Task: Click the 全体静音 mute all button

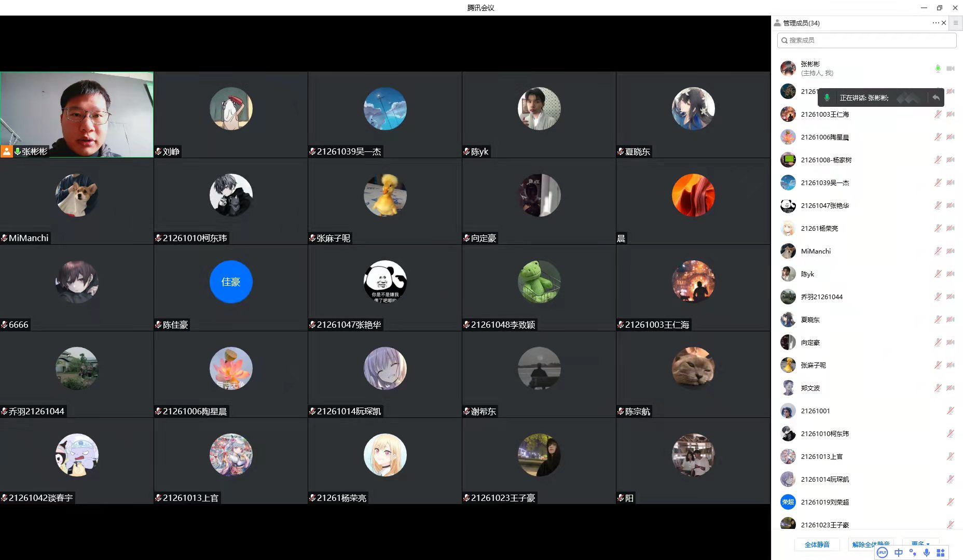Action: pyautogui.click(x=817, y=544)
